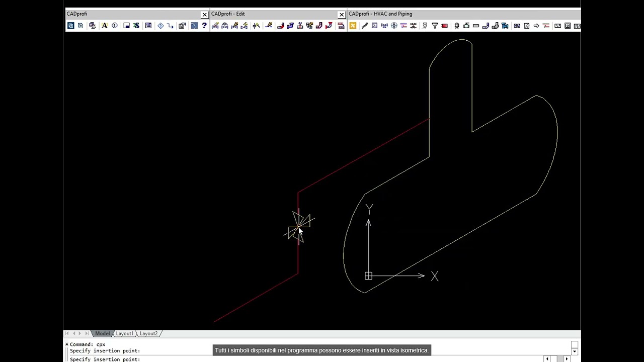Click the diagonal-slash square icon
The width and height of the screenshot is (644, 362).
coord(527,26)
